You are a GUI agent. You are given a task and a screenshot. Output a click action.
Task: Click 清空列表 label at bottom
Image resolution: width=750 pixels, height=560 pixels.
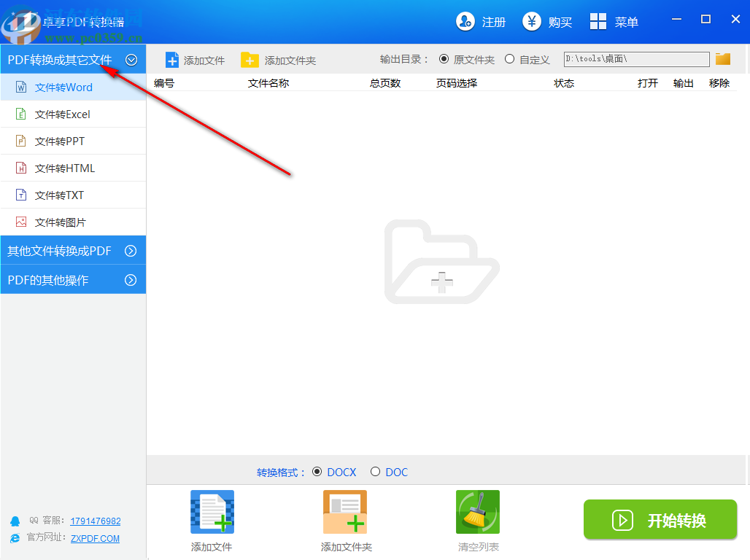(x=479, y=547)
